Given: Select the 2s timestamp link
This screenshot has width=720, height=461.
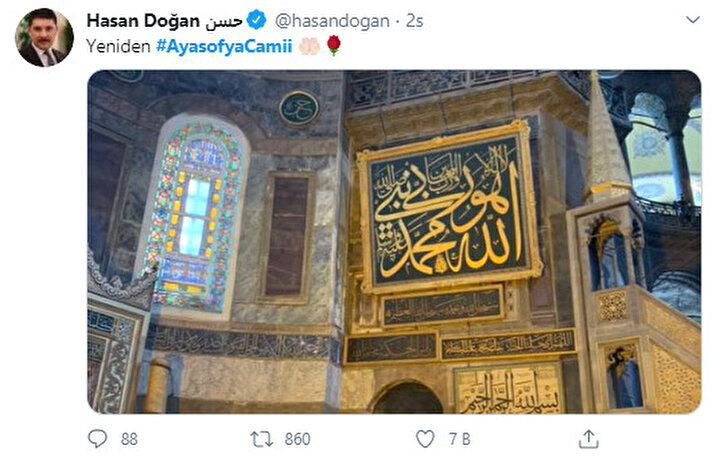Looking at the screenshot, I should 414,21.
